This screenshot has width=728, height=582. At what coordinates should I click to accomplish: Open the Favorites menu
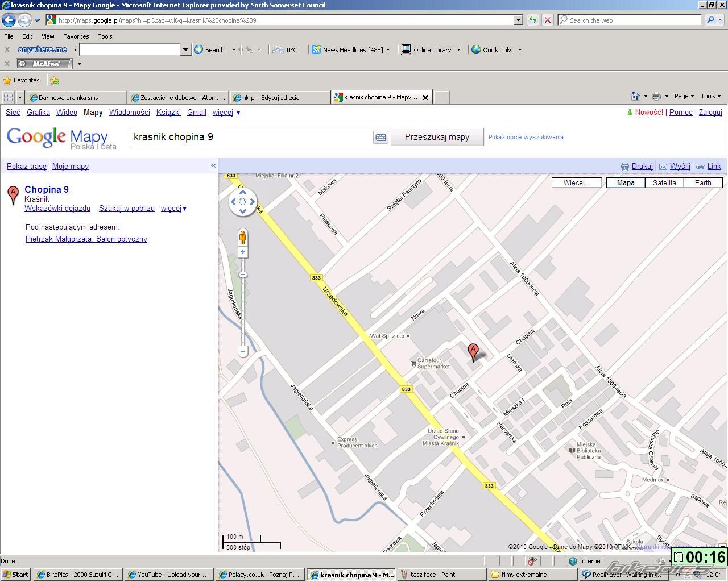76,36
